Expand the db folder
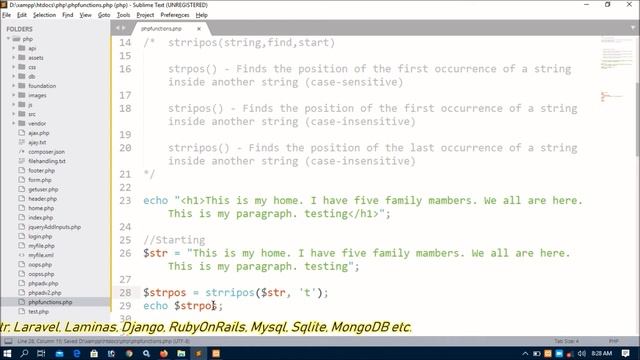The height and width of the screenshot is (360, 640). (x=13, y=76)
